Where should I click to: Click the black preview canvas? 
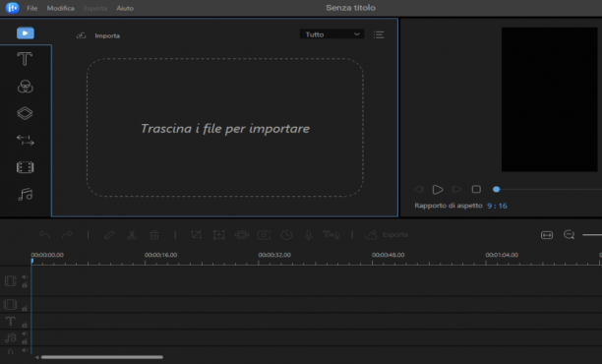pos(550,99)
